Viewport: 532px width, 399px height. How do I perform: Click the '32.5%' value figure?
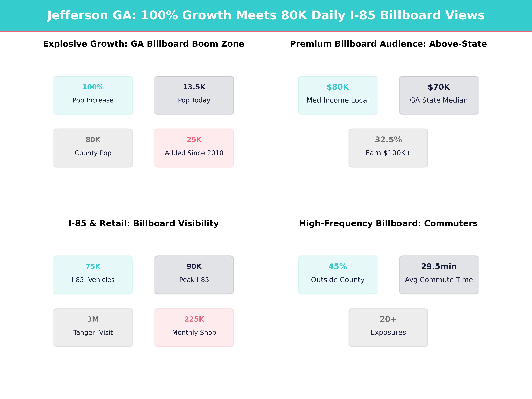(x=388, y=140)
